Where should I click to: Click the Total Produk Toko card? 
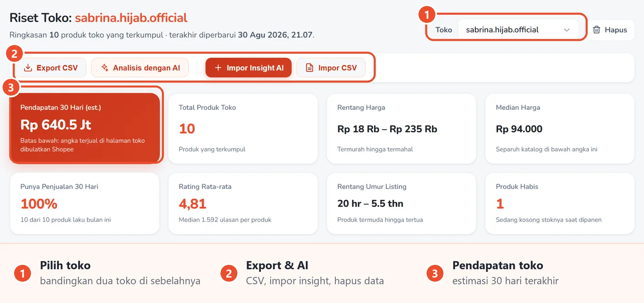(243, 128)
